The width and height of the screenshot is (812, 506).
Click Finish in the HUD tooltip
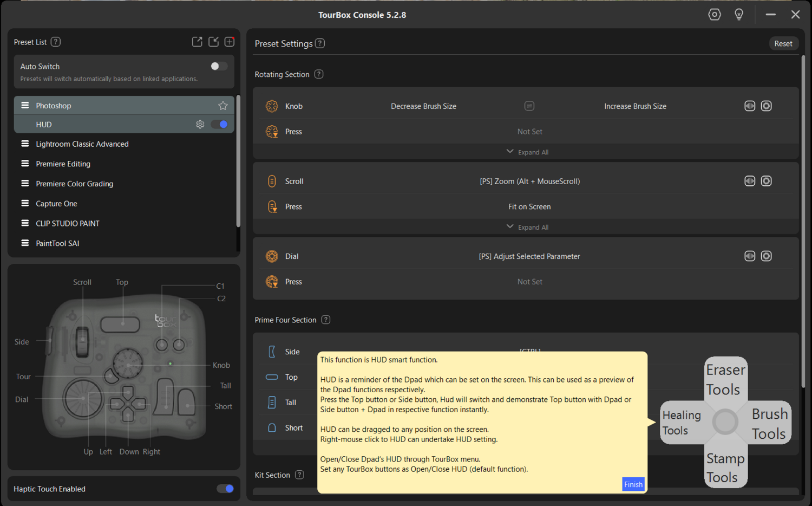click(633, 484)
